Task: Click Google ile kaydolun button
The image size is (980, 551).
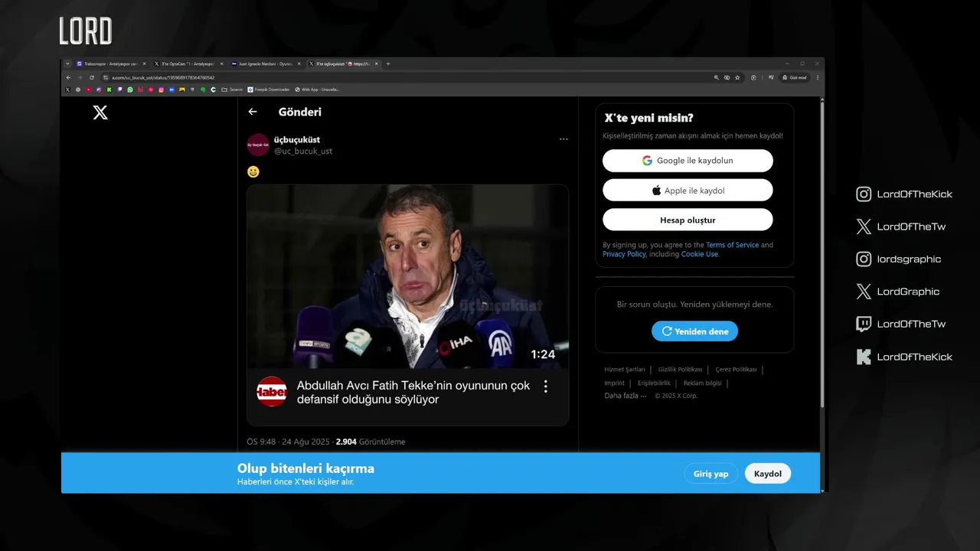Action: point(688,161)
